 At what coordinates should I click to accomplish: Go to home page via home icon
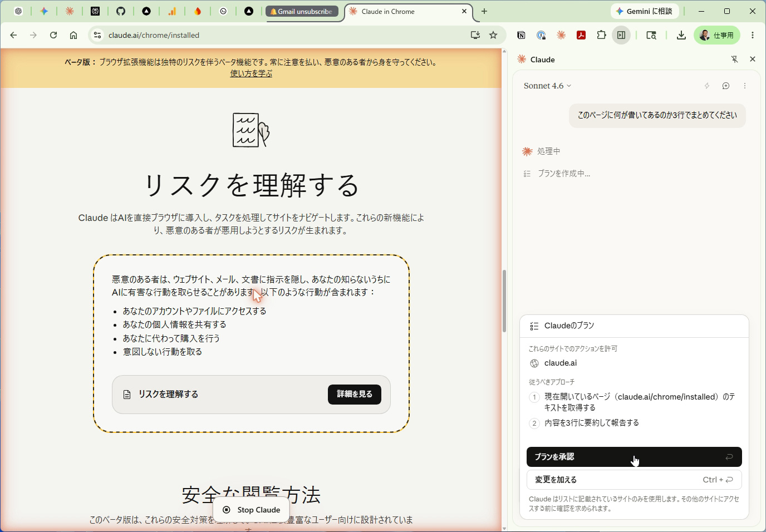pos(73,35)
